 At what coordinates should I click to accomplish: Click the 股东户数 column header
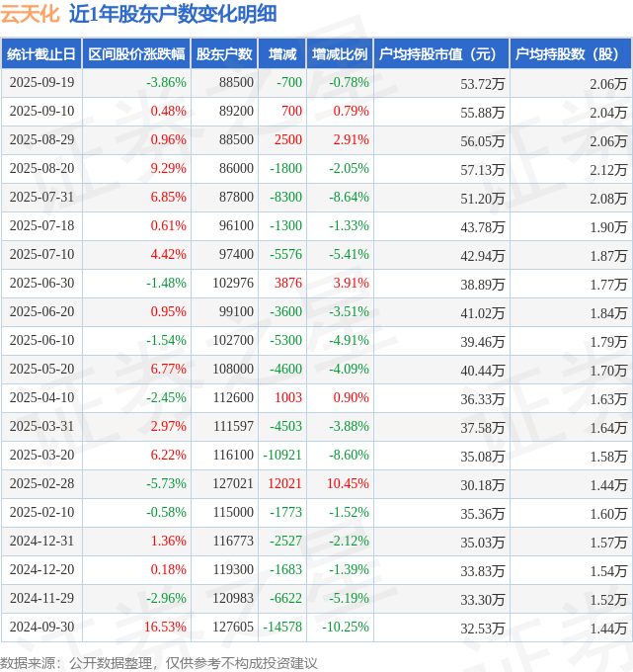(x=224, y=54)
